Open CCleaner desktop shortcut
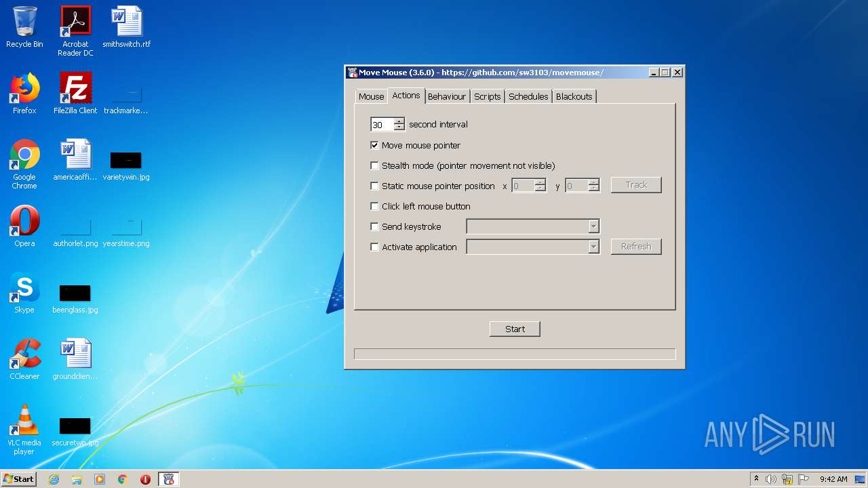 point(24,359)
